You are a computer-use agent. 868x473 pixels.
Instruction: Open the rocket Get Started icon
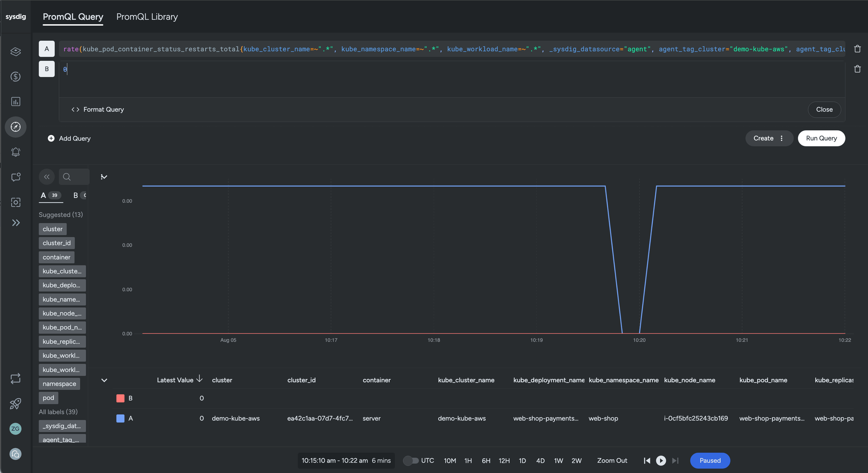click(16, 404)
